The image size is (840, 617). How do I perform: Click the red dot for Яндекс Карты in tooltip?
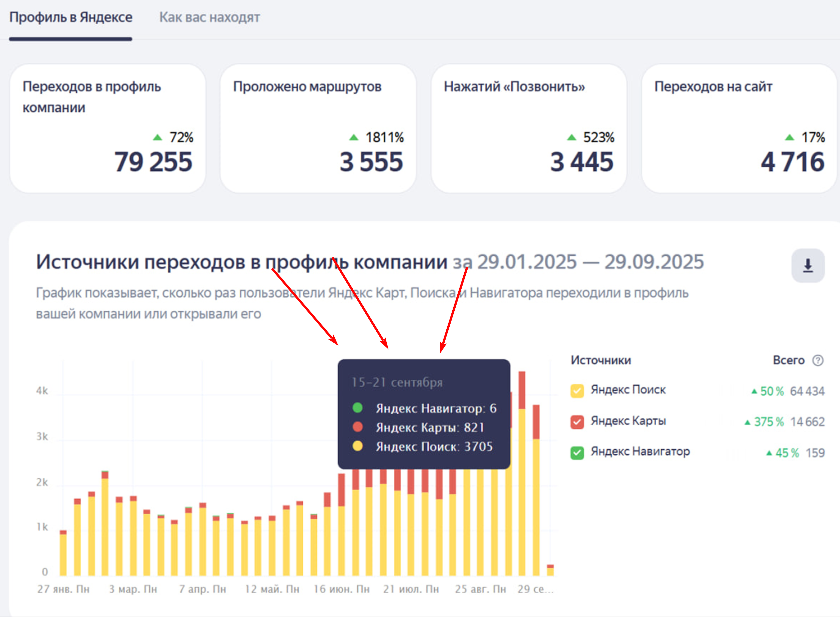pos(357,427)
